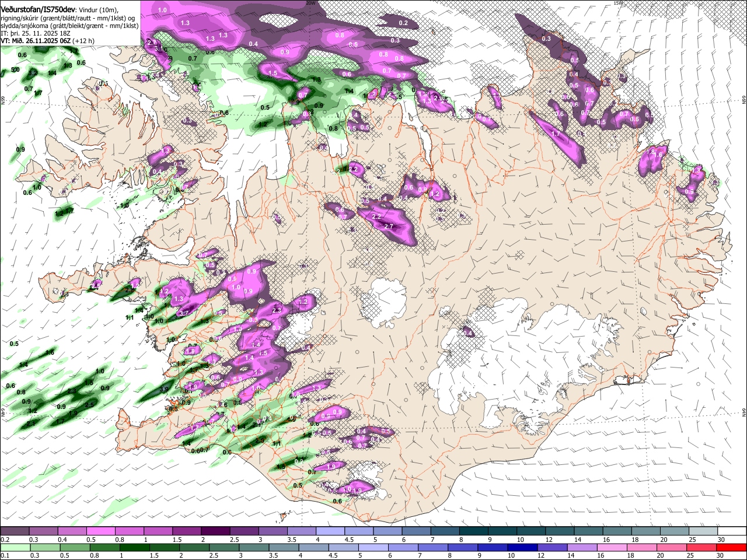Click the '5.0' rain value on the map

(15, 70)
